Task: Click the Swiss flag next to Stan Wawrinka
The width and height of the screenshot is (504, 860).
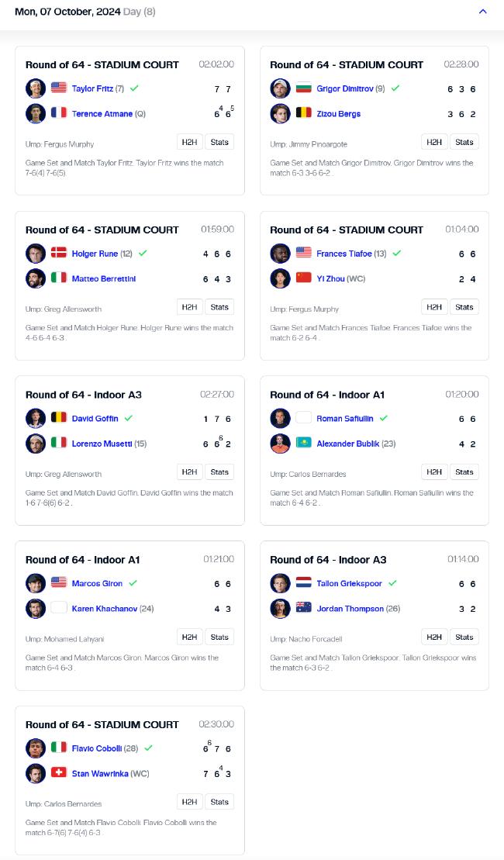Action: coord(59,773)
